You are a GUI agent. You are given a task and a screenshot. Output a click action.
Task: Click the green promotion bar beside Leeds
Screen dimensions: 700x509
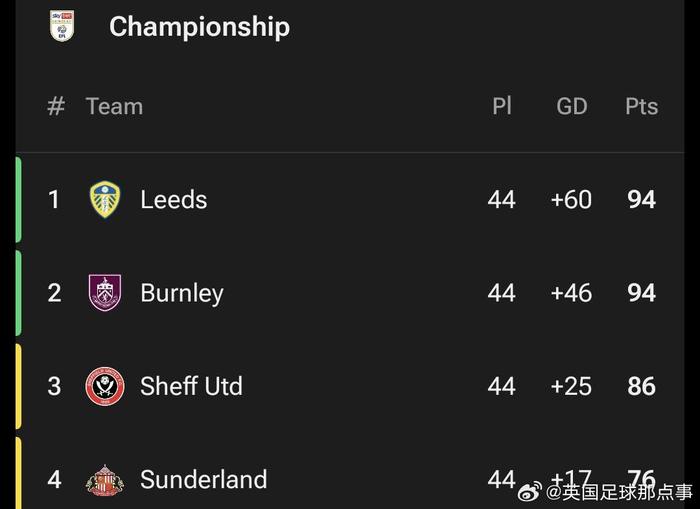coord(18,199)
